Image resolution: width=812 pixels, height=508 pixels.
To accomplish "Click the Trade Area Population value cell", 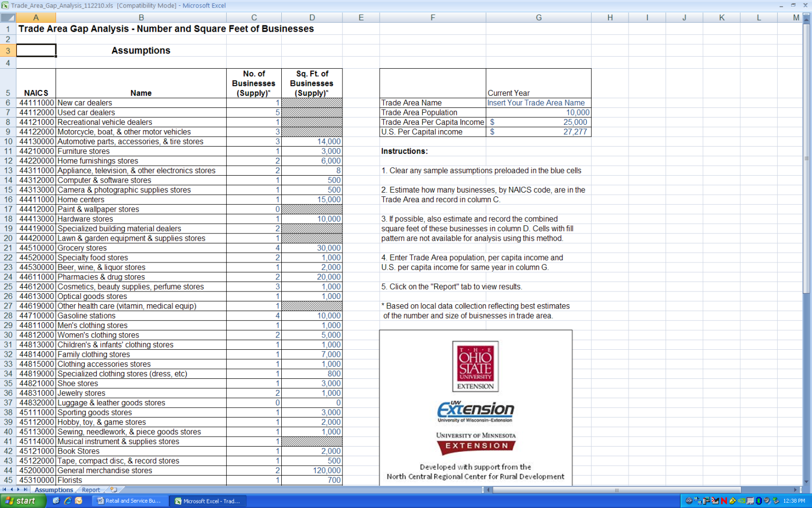I will (x=538, y=113).
